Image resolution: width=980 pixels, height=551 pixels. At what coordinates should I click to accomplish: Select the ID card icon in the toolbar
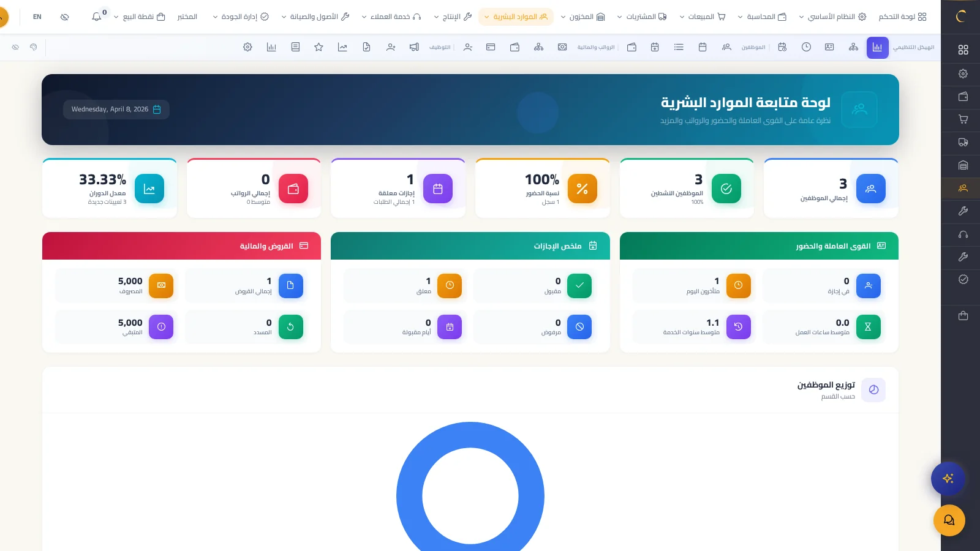point(829,47)
